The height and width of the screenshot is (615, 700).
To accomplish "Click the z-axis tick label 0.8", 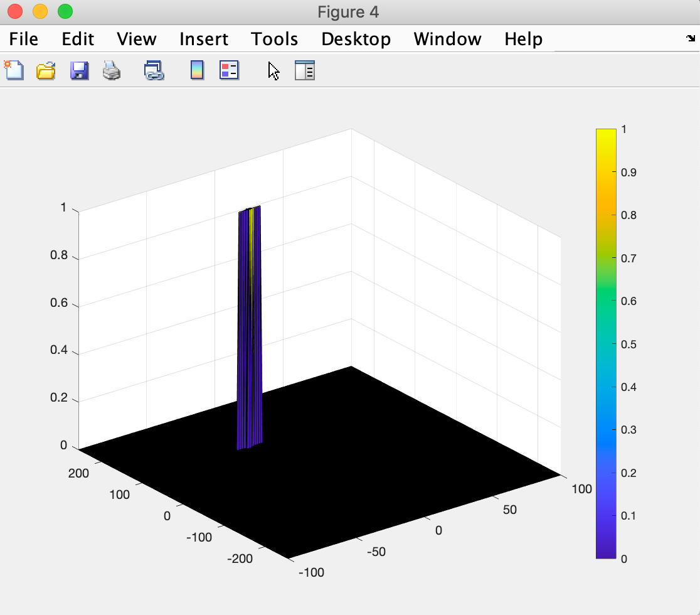I will [x=59, y=255].
